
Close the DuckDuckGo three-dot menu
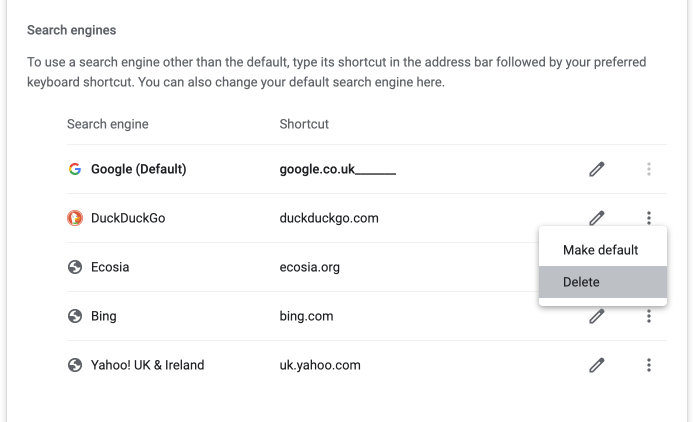click(649, 218)
